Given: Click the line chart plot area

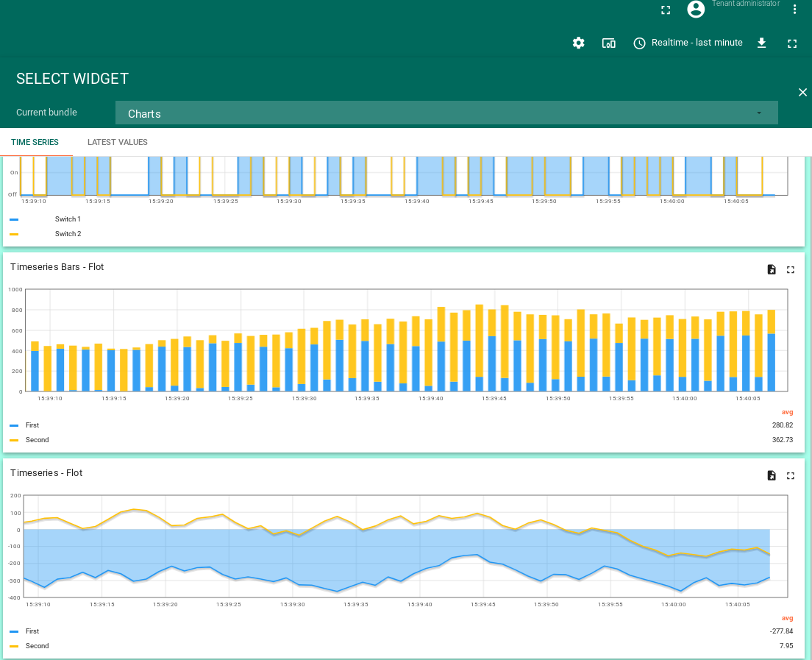Looking at the screenshot, I should (407, 547).
